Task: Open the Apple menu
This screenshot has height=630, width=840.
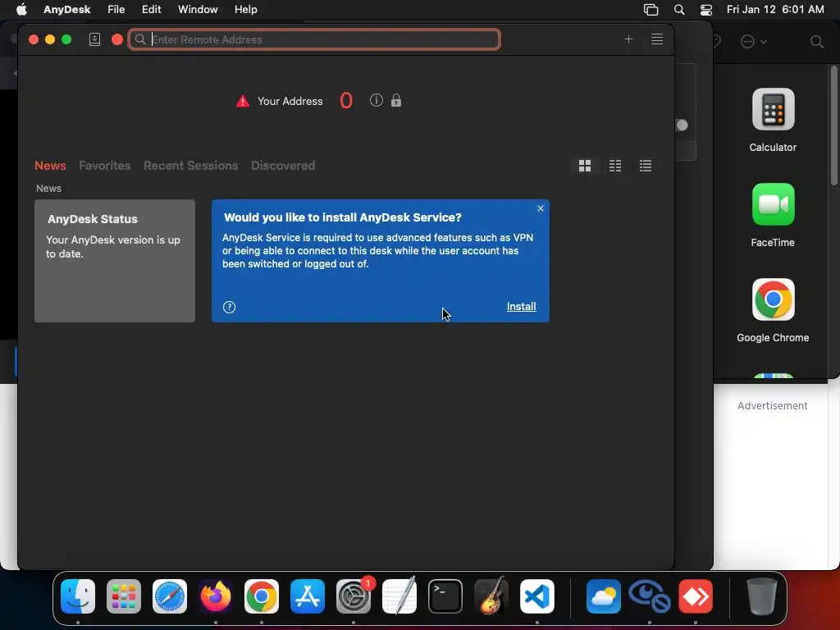Action: (21, 10)
